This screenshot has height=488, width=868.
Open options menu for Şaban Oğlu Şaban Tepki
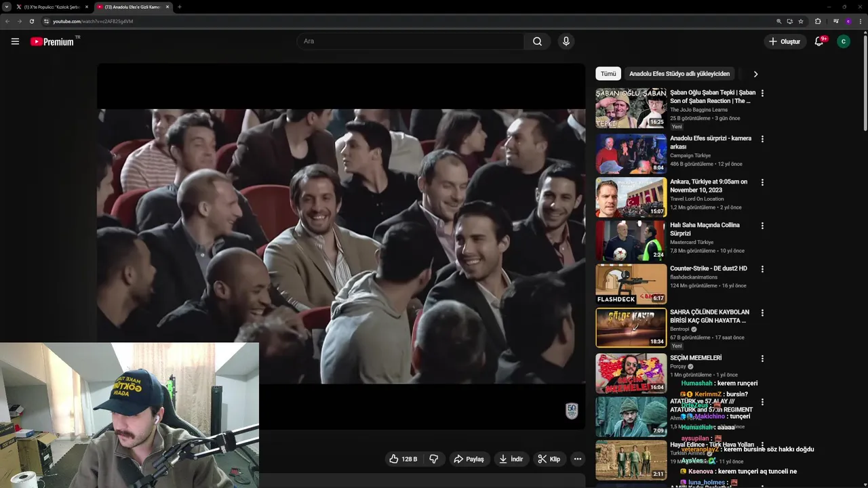point(762,93)
